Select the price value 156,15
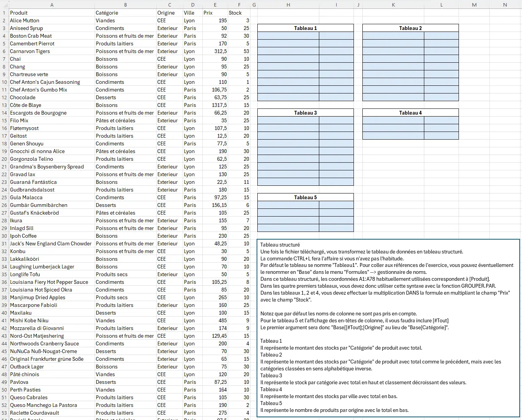The image size is (522, 420). (215, 205)
